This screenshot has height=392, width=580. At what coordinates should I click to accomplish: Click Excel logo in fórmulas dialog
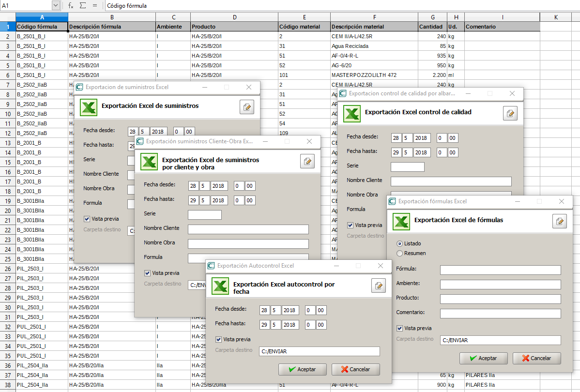401,222
